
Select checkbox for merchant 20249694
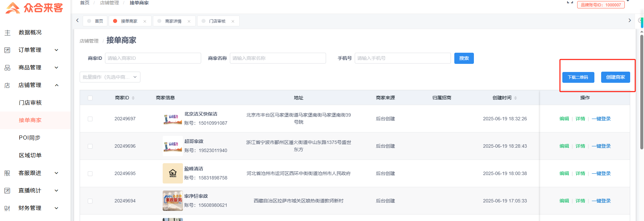pyautogui.click(x=90, y=201)
